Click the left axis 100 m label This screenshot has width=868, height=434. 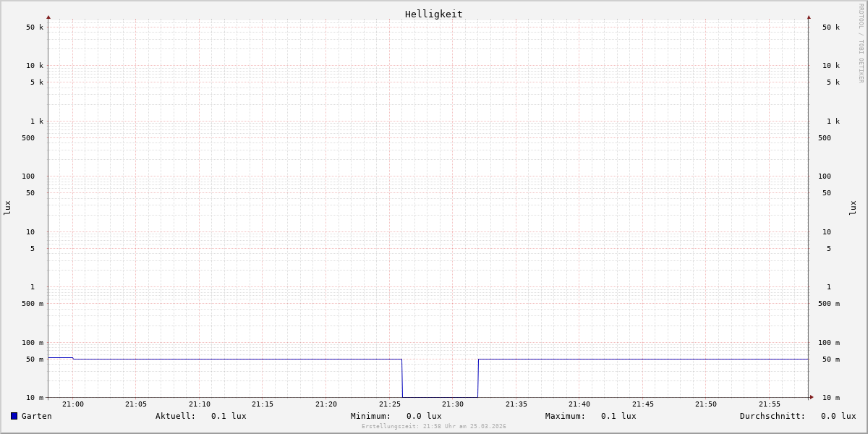33,343
